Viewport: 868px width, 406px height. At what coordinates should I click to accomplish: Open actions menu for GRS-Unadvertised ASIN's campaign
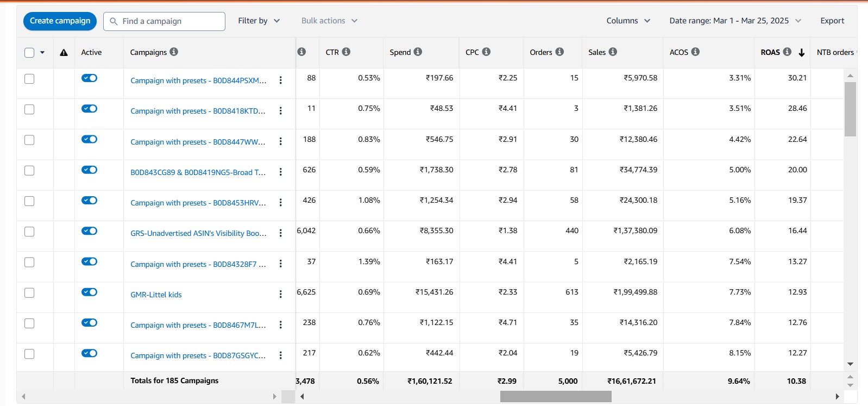(280, 233)
